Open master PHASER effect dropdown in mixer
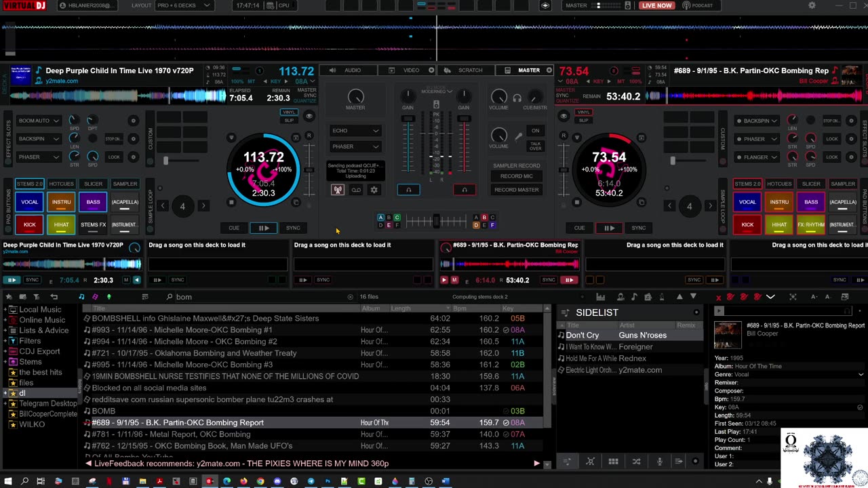This screenshot has width=868, height=488. pos(355,146)
